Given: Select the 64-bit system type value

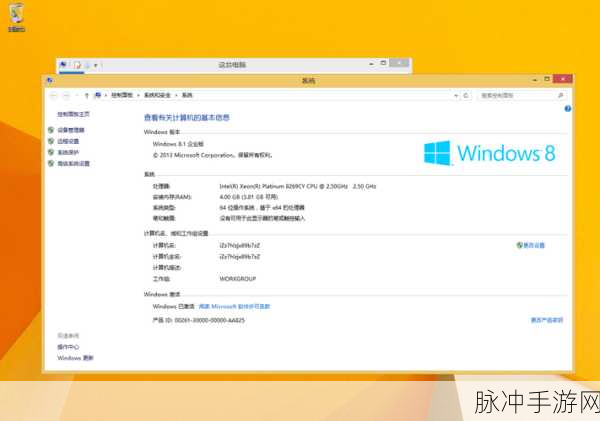Looking at the screenshot, I should 262,208.
